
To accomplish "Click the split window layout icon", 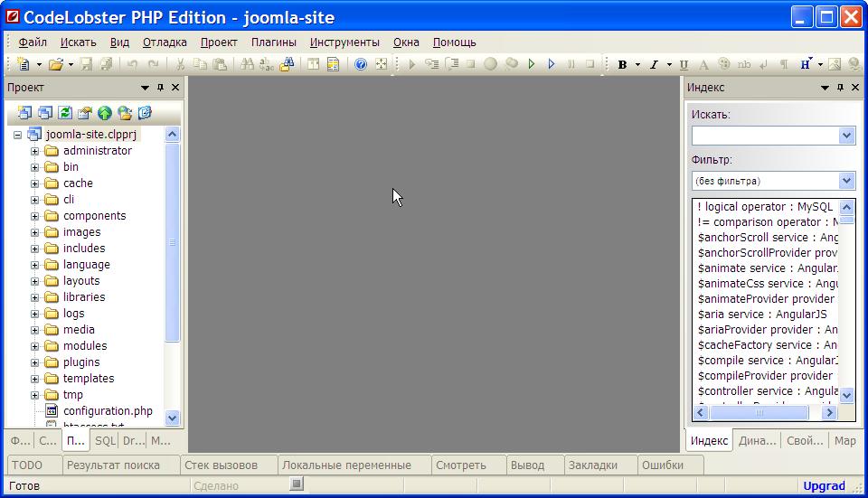I will (313, 64).
